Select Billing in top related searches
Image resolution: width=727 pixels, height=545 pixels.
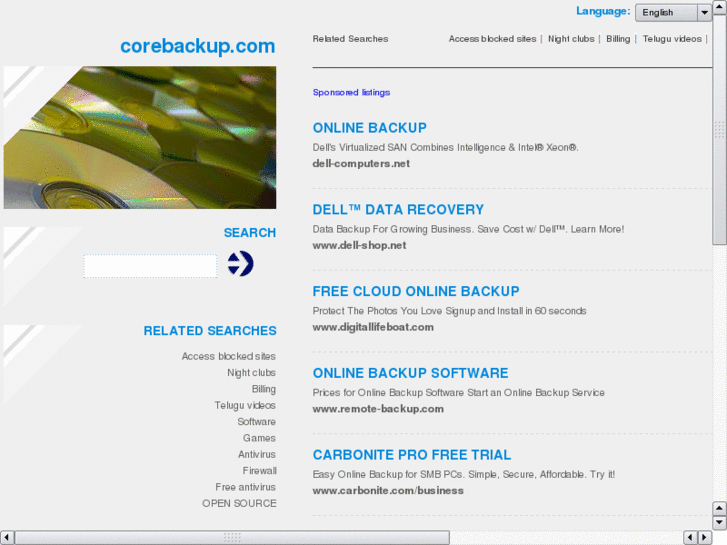pos(618,39)
